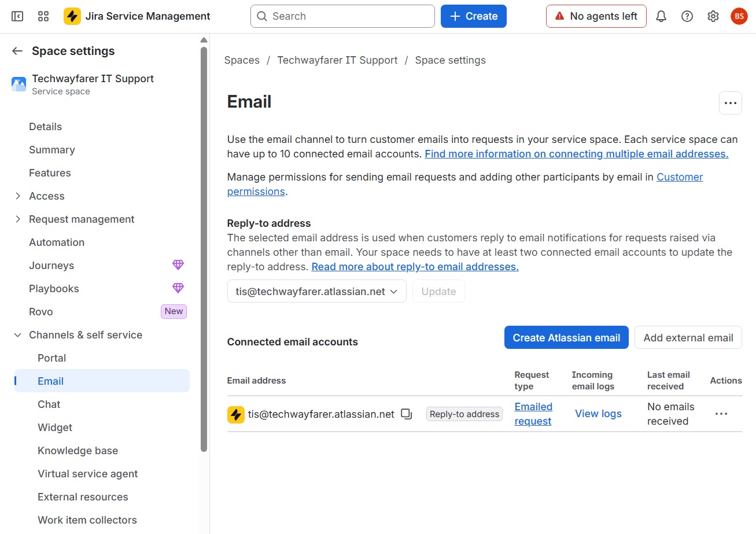Go back using the Space settings arrow
The width and height of the screenshot is (756, 534).
click(17, 51)
